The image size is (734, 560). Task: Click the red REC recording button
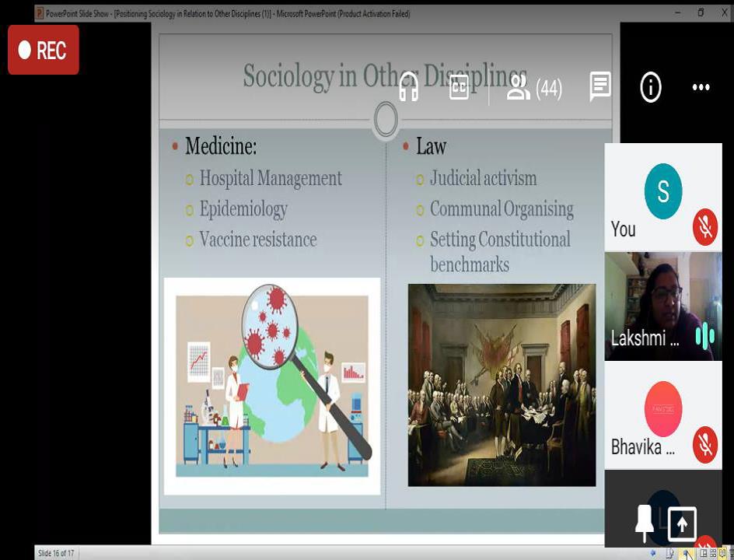44,51
